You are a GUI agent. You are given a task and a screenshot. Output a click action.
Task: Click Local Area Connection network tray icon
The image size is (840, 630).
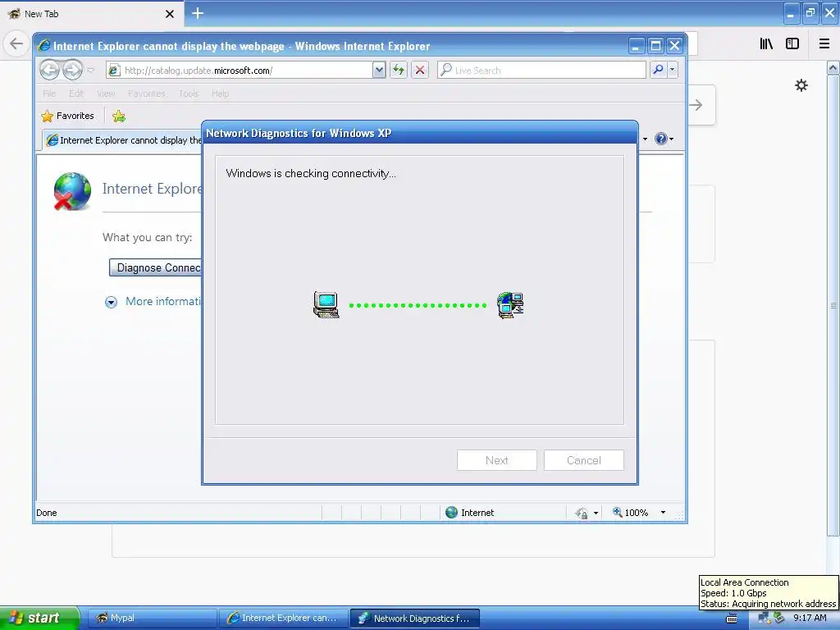coord(764,619)
